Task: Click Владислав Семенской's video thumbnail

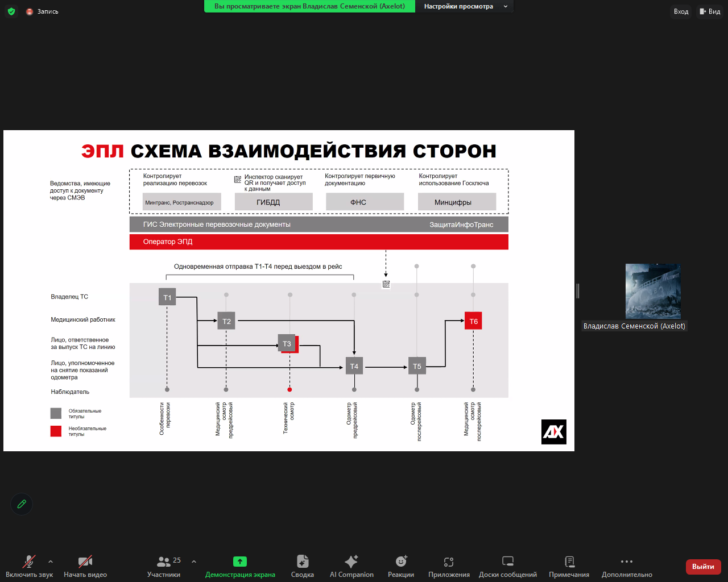Action: (x=653, y=291)
